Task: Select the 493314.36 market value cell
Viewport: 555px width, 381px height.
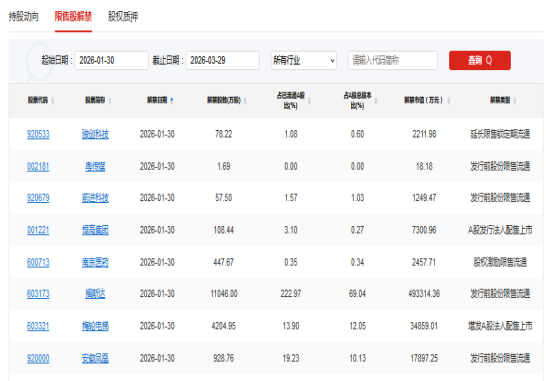Action: tap(424, 294)
